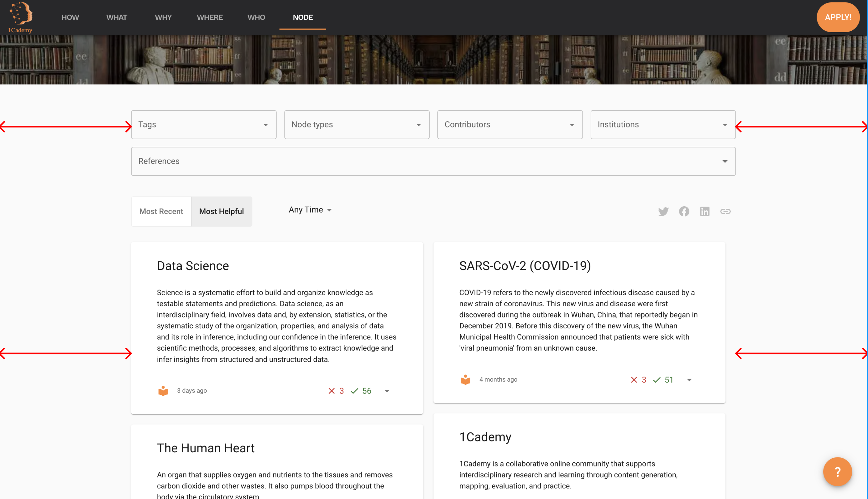Image resolution: width=868 pixels, height=499 pixels.
Task: Share page on Twitter
Action: (x=663, y=211)
